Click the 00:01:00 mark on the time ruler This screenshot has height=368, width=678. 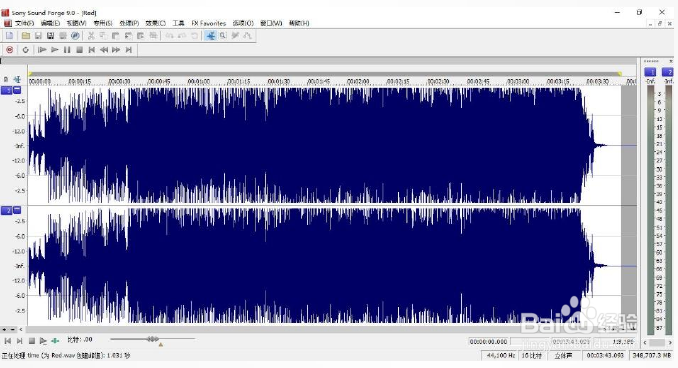(x=198, y=81)
